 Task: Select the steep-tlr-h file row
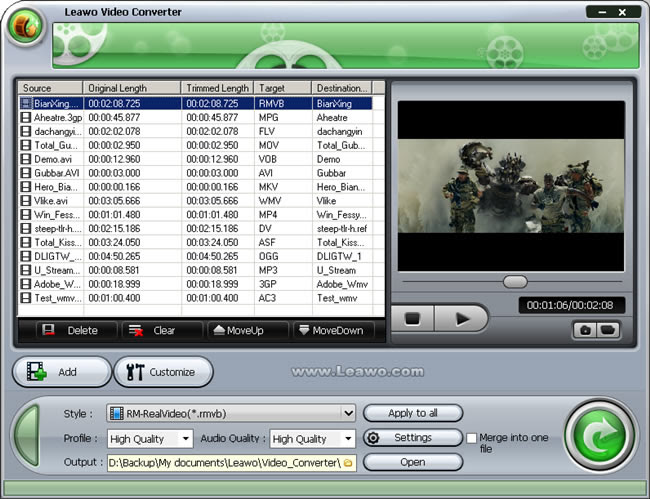tap(195, 229)
